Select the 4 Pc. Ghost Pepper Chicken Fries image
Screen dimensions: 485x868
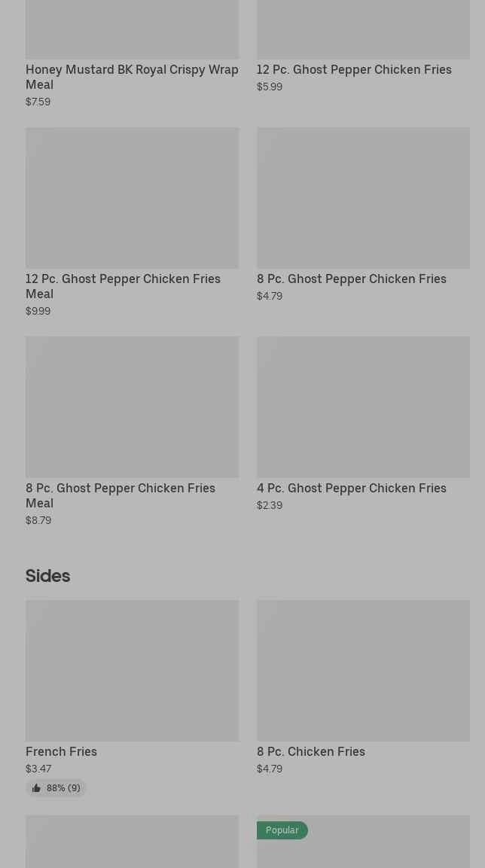coord(363,407)
